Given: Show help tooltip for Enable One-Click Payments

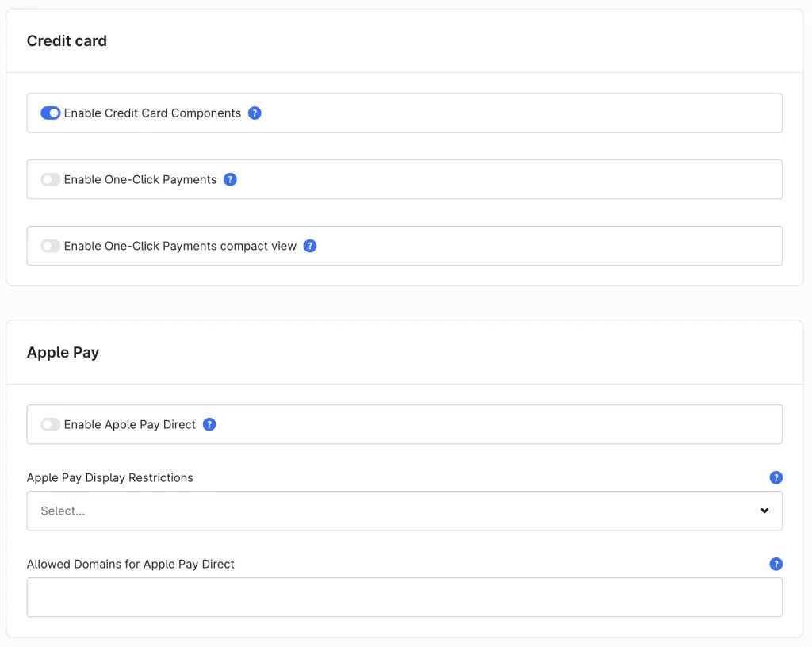Looking at the screenshot, I should click(x=230, y=179).
